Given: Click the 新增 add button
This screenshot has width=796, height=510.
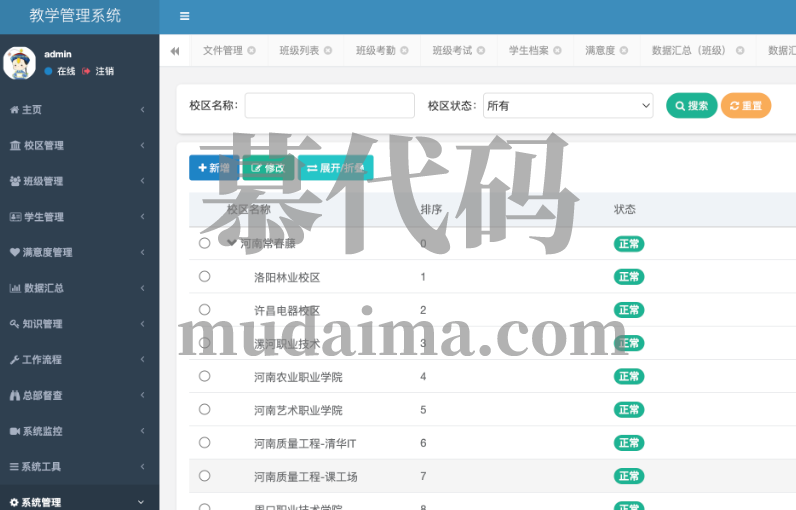Looking at the screenshot, I should (213, 168).
